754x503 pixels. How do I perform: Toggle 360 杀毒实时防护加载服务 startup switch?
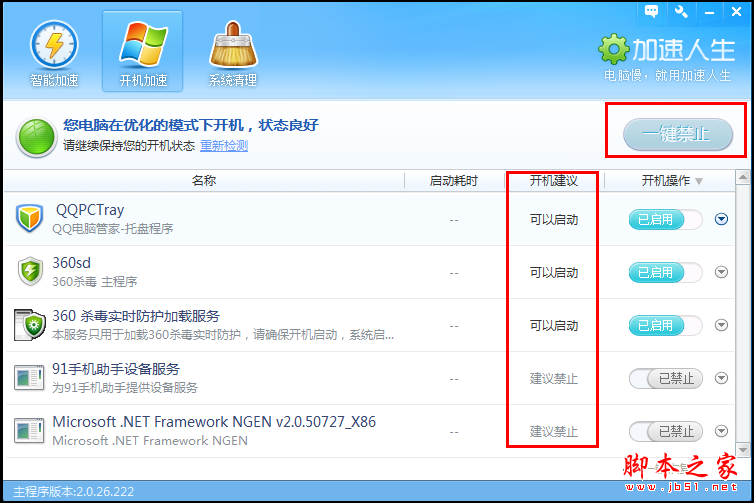point(666,326)
